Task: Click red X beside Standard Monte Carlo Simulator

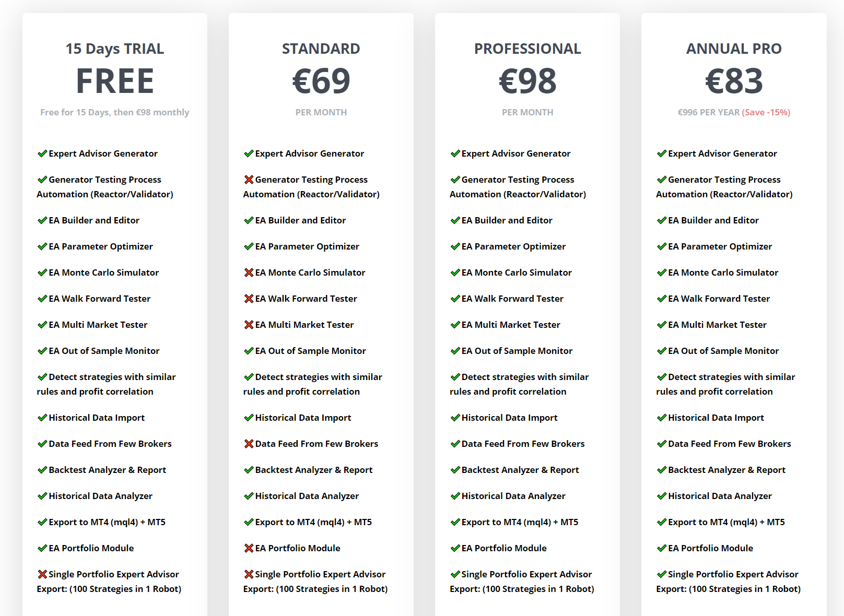Action: tap(249, 273)
